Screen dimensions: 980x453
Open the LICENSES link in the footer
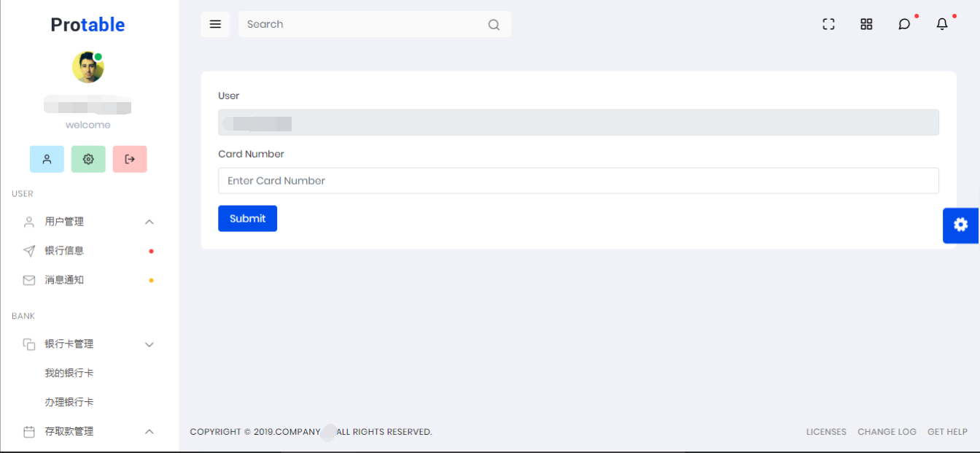click(825, 431)
